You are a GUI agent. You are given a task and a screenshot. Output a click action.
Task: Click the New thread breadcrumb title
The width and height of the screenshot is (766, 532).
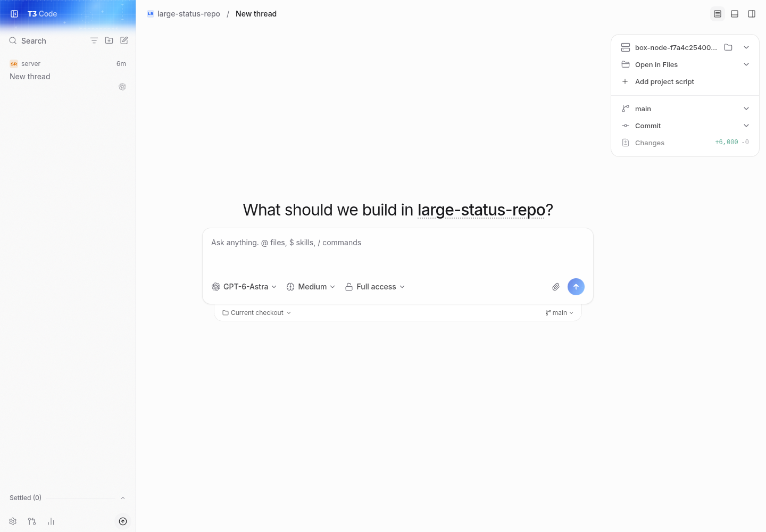tap(256, 14)
